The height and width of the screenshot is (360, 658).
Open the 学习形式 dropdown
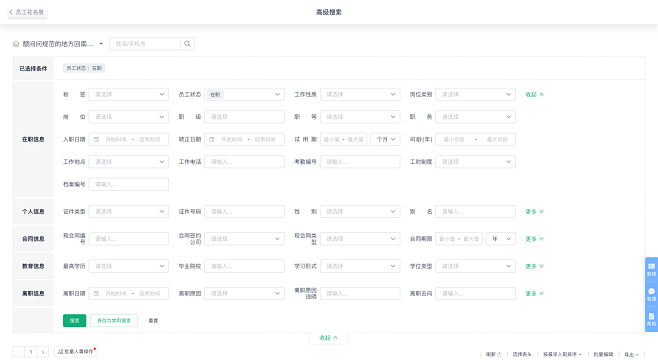360,266
